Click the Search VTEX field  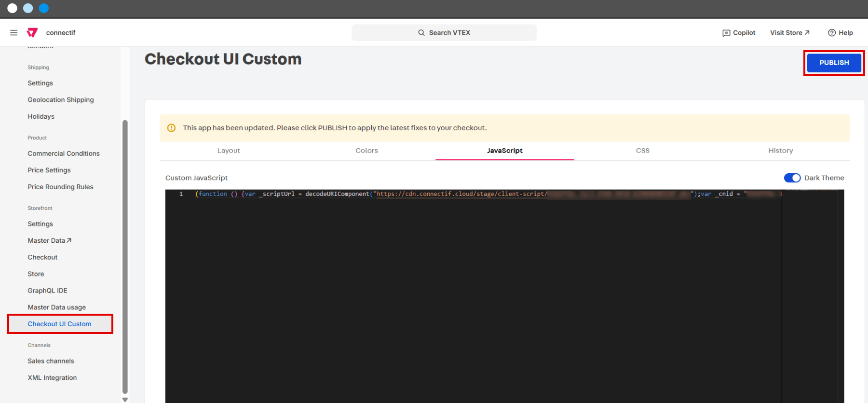point(444,33)
